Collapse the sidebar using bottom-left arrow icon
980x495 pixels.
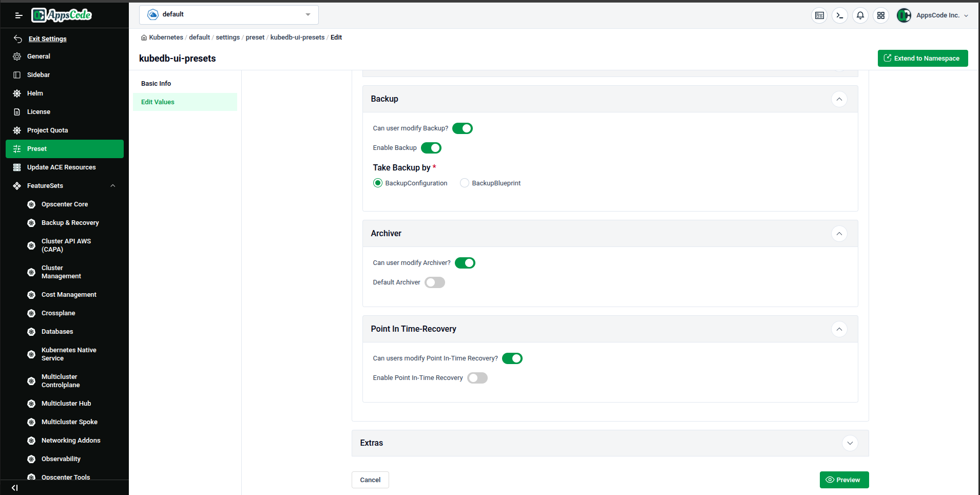click(14, 488)
